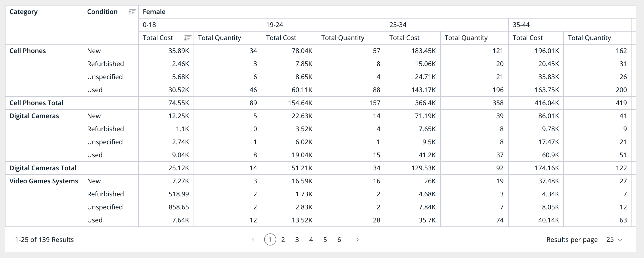Click the Video Games Systems category label
This screenshot has height=258, width=644.
[x=44, y=181]
